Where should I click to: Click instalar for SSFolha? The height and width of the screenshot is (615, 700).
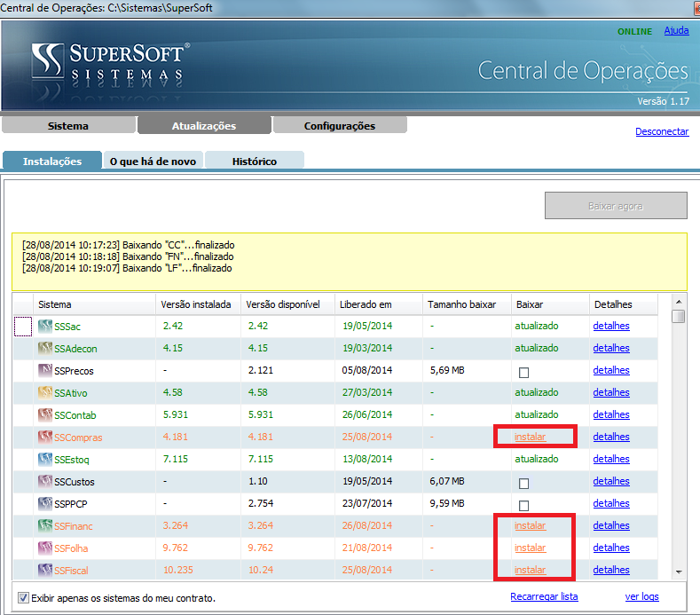tap(530, 548)
